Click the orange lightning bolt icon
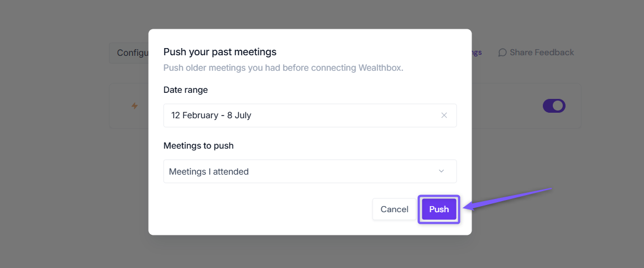 point(134,106)
